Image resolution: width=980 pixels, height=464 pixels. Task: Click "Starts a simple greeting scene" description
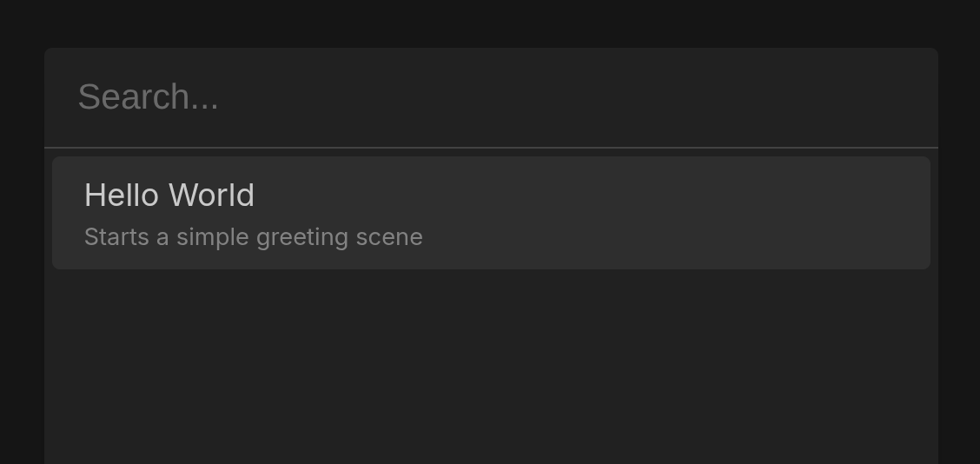(254, 237)
